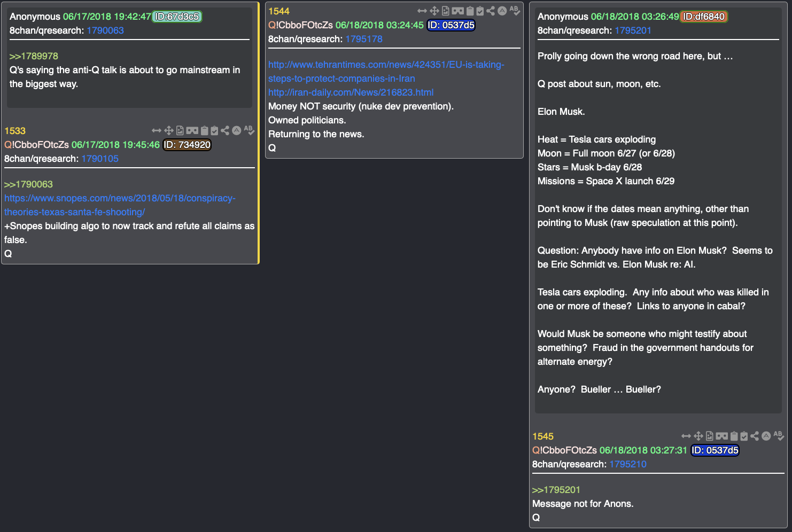Click the plain clipboard icon on post 1533
Screen dimensions: 792x532
(x=204, y=130)
